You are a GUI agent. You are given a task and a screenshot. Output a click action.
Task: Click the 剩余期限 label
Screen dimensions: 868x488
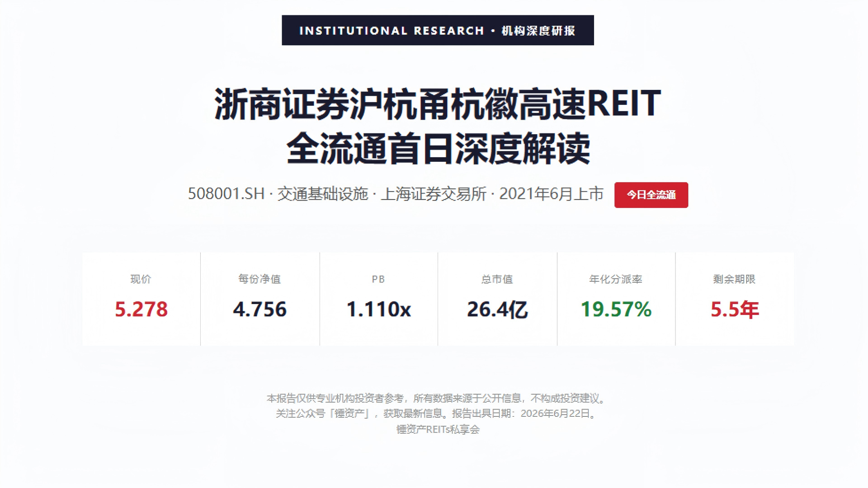coord(735,279)
